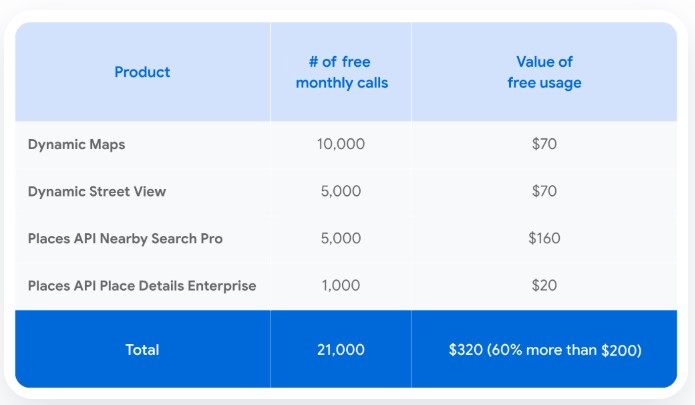The image size is (695, 405).
Task: Click the 21,000 total calls cell
Action: coord(341,350)
